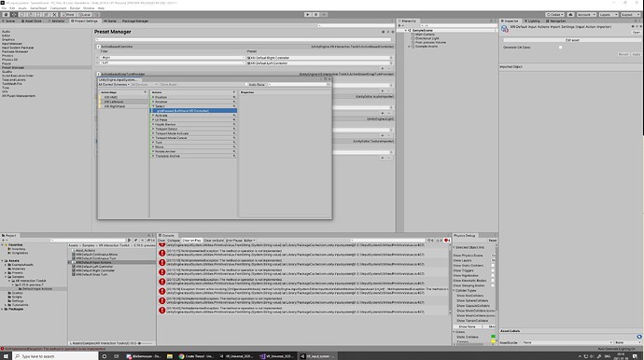Click the Edit asset button in Inspector
This screenshot has height=360, width=644.
coord(572,40)
